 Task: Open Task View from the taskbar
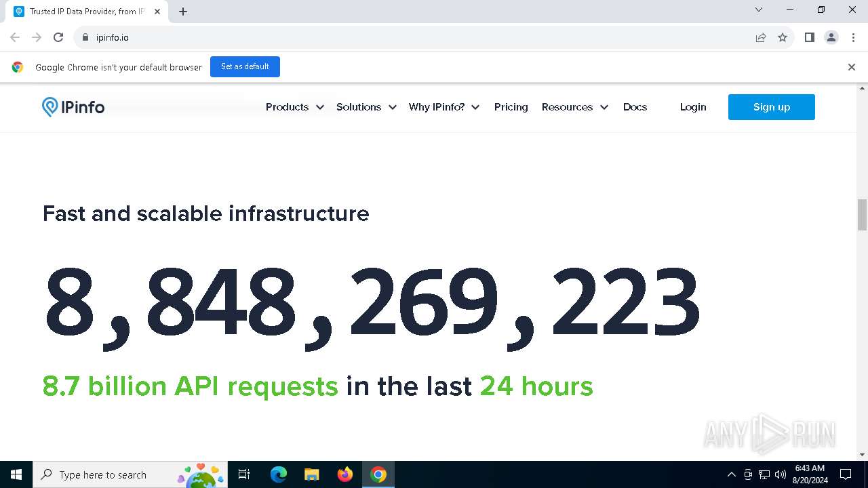245,474
